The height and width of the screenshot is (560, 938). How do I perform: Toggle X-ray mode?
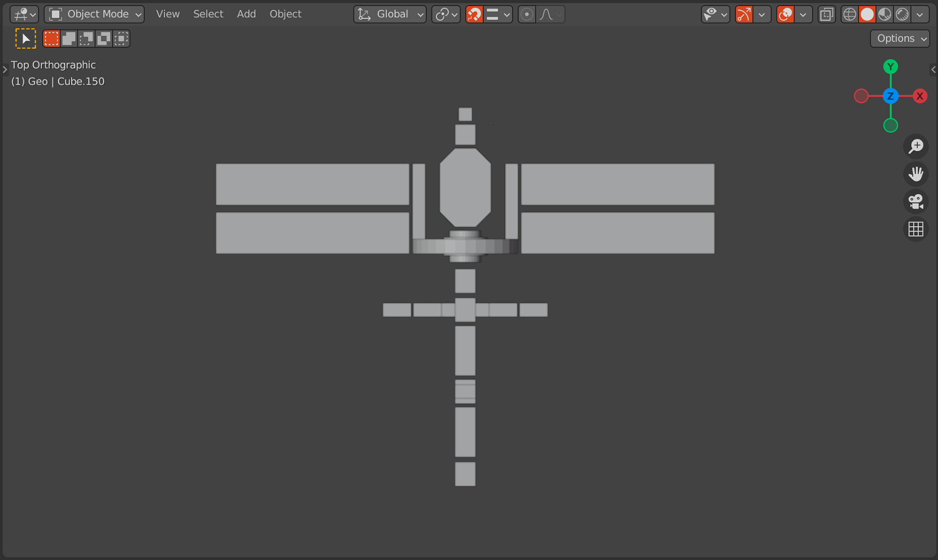827,14
